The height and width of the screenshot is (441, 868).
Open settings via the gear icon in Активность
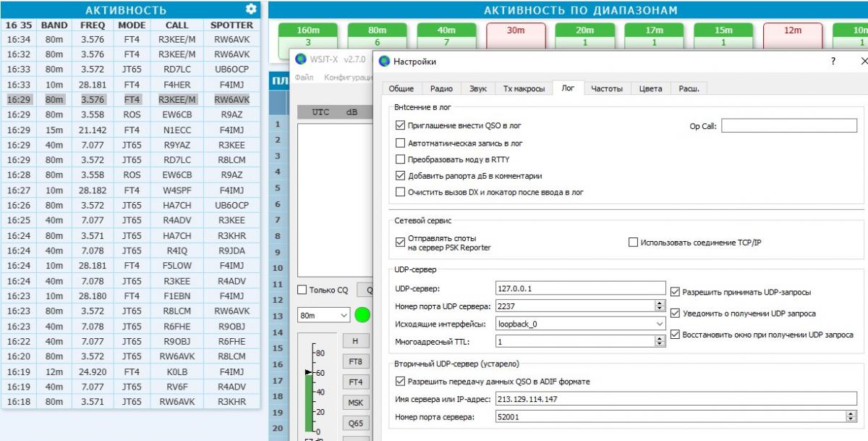pyautogui.click(x=251, y=9)
